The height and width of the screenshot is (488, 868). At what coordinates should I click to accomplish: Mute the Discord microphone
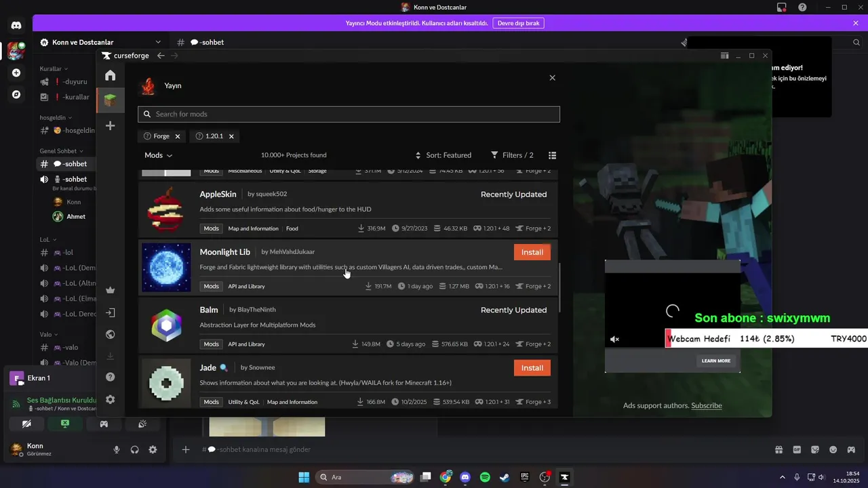117,449
